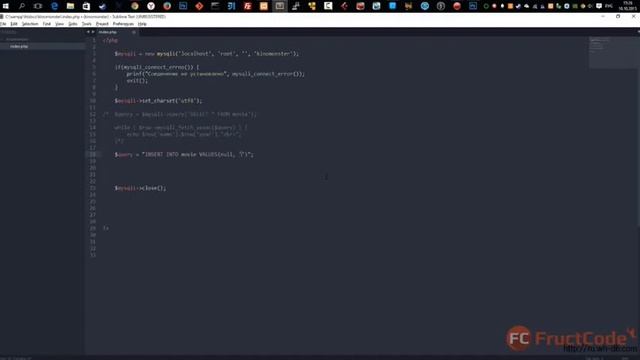Open the system clock and date
640x360 pixels.
pos(628,6)
